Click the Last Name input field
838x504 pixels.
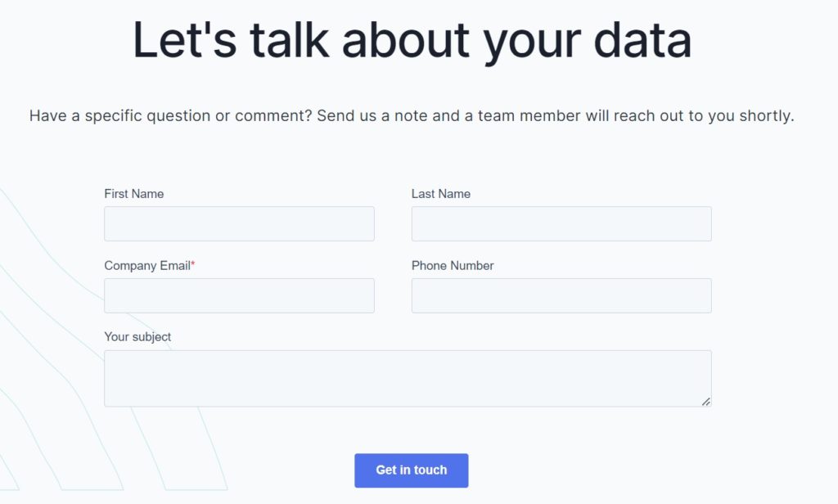pos(561,223)
